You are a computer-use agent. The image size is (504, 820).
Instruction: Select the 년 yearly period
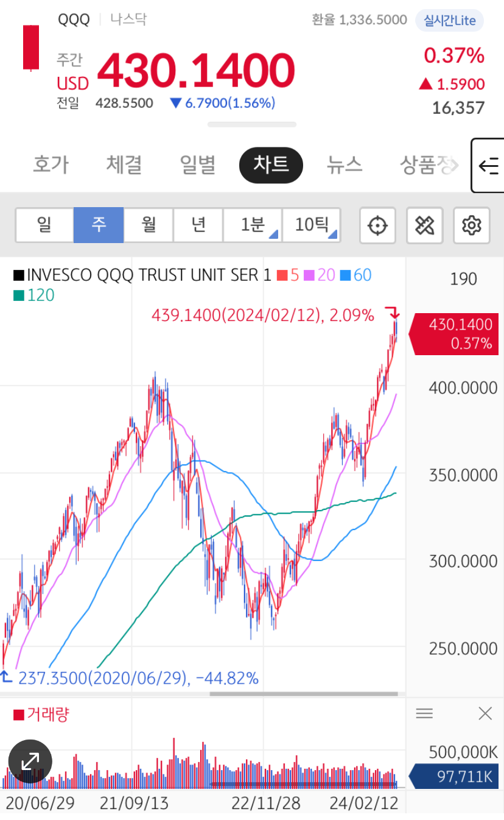pyautogui.click(x=198, y=225)
